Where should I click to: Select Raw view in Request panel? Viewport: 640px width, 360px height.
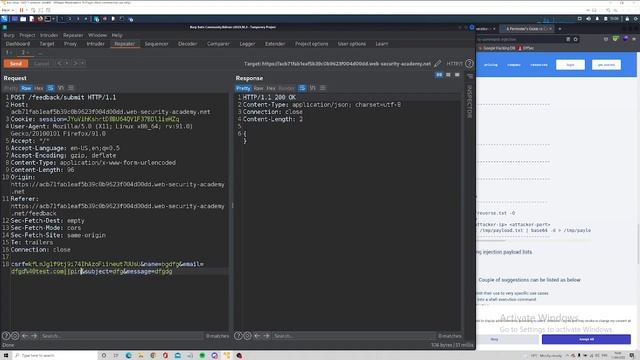(26, 88)
